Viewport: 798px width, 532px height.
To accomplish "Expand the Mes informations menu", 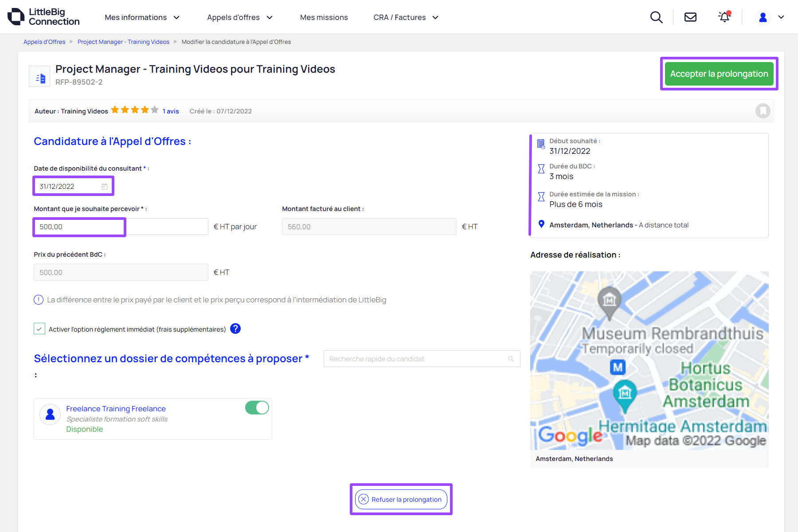I will click(142, 17).
